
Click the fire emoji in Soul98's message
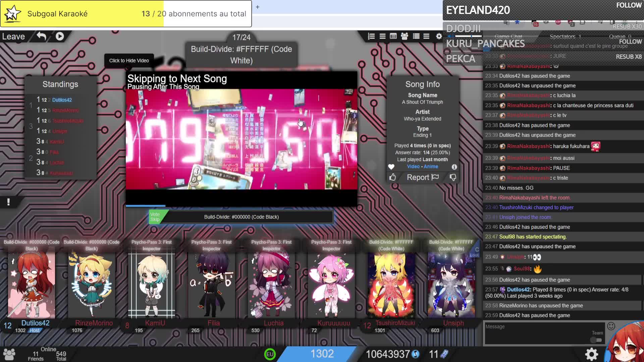pyautogui.click(x=537, y=269)
